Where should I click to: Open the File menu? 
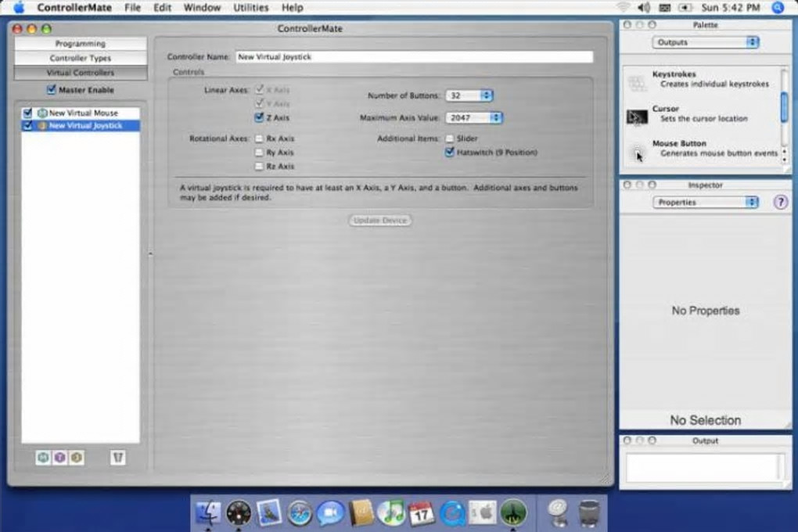tap(133, 8)
